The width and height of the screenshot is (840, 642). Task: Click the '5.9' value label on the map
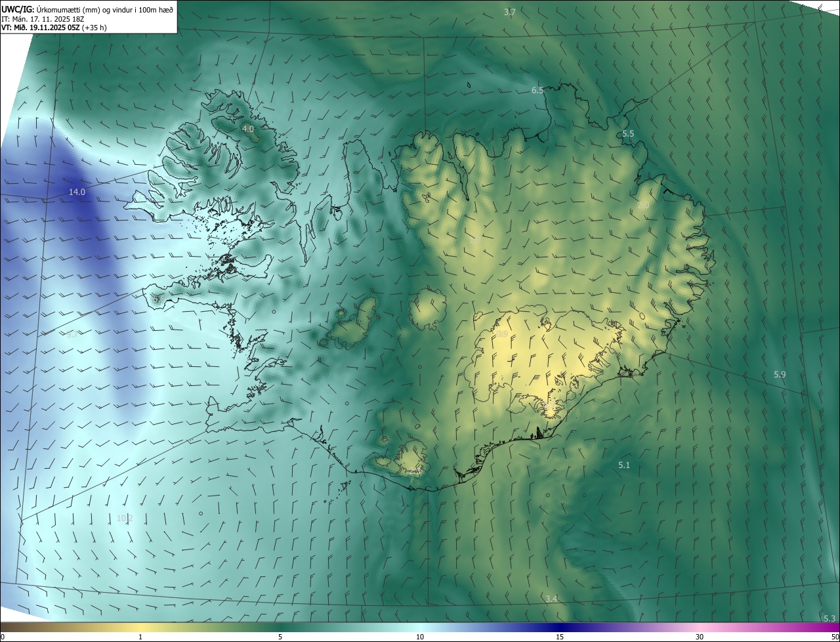(780, 375)
